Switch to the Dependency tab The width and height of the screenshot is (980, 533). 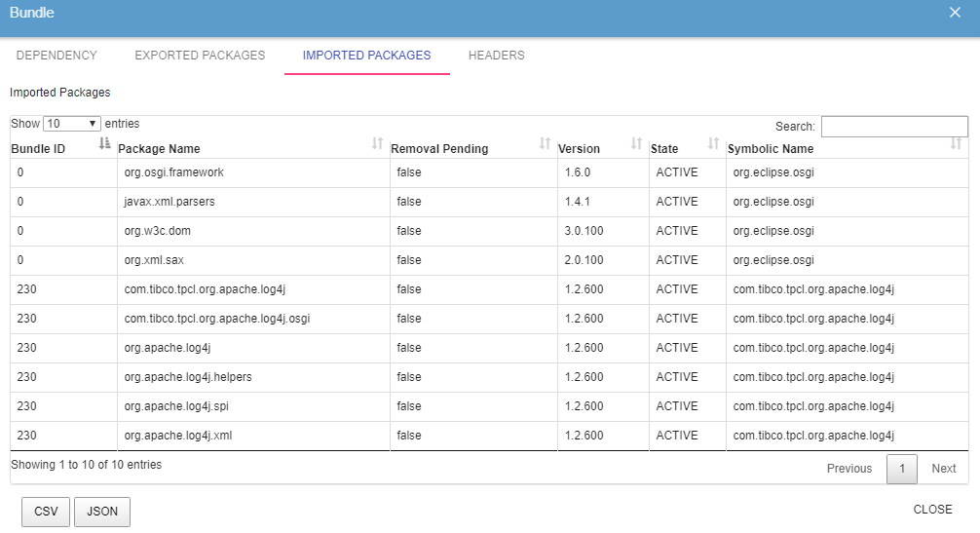click(57, 56)
